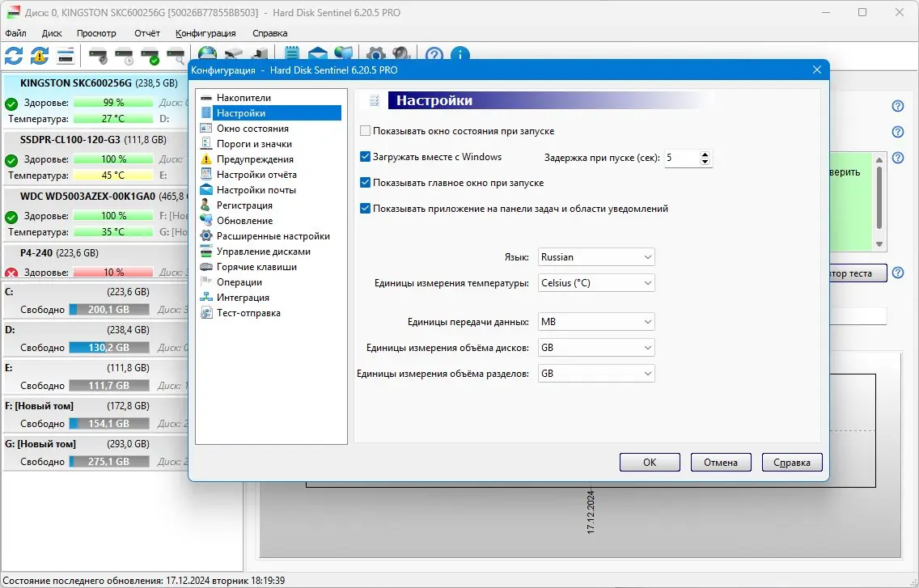Click the speaker sound toolbar icon
Image resolution: width=919 pixels, height=588 pixels.
401,53
